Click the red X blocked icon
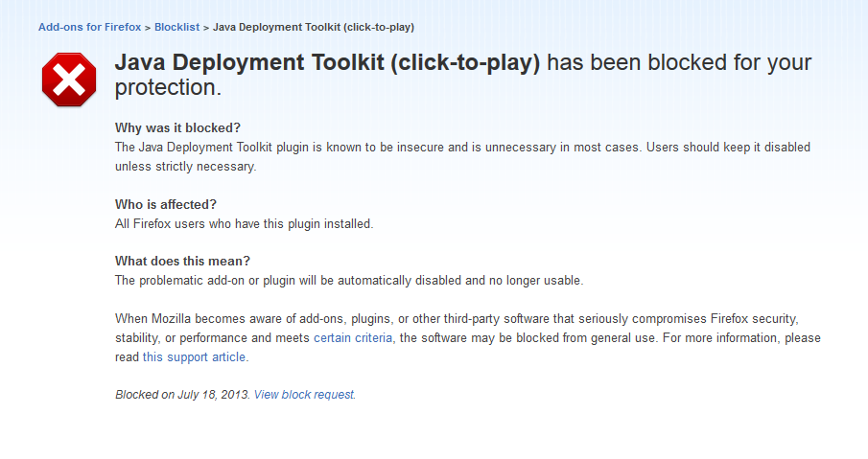The image size is (868, 459). (x=69, y=80)
